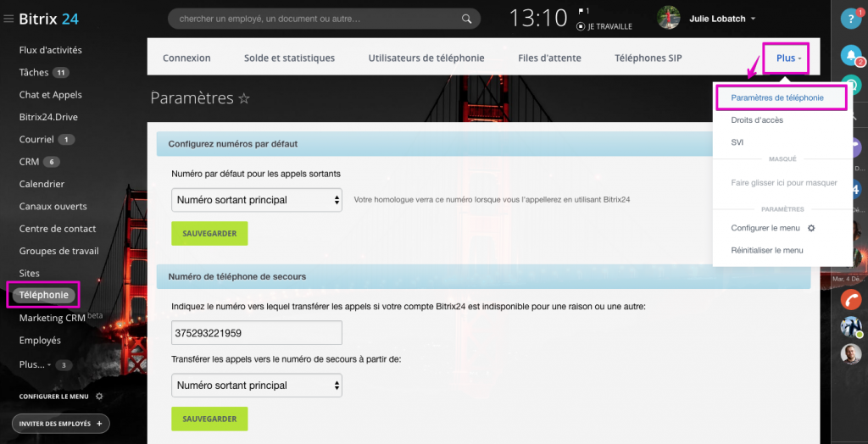The image size is (868, 444).
Task: Open Marketing CRM beta in sidebar
Action: click(61, 318)
